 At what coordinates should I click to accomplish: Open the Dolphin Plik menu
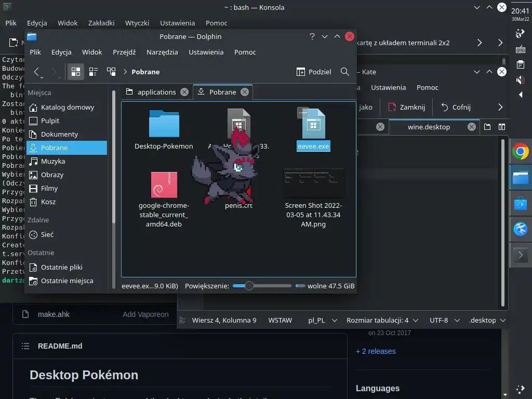coord(35,52)
